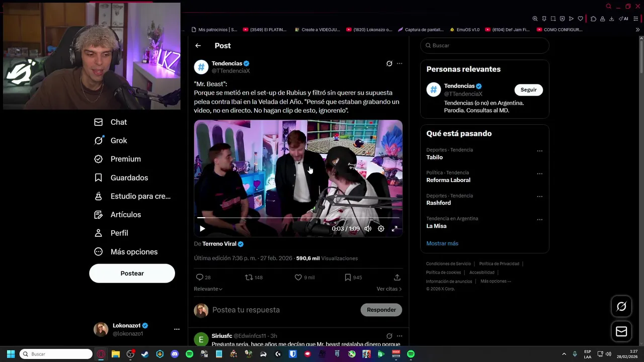Click the Buscar search field on X

click(x=485, y=46)
